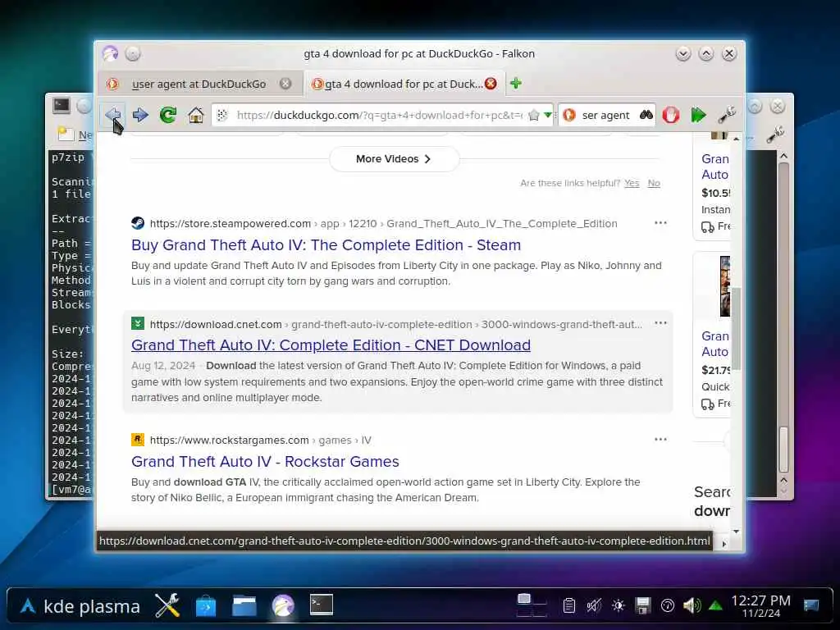840x630 pixels.
Task: Open the floppy disk tray icon
Action: pyautogui.click(x=643, y=606)
